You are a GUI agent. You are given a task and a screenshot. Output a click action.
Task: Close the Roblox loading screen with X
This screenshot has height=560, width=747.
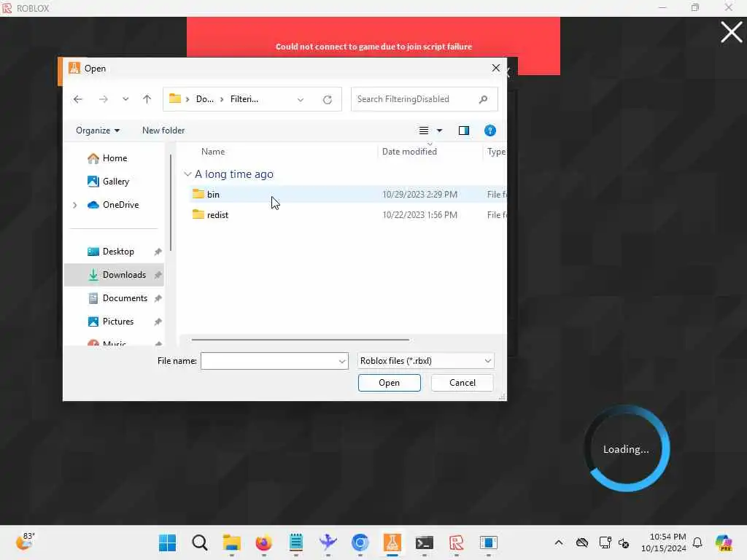(731, 32)
